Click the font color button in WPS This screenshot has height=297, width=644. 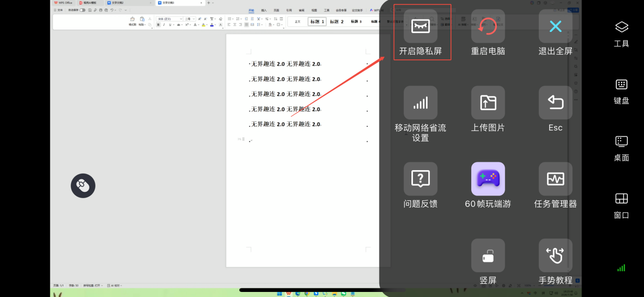[x=212, y=24]
